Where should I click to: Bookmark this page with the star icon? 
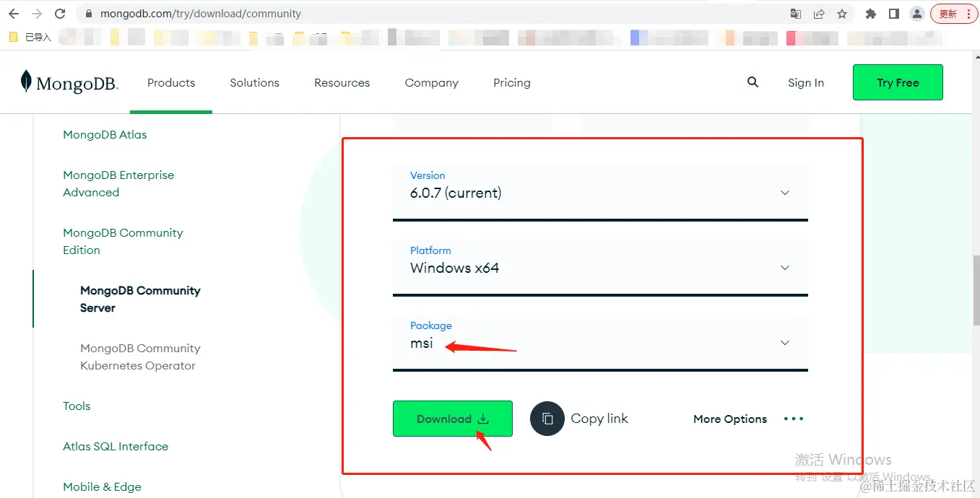(842, 14)
